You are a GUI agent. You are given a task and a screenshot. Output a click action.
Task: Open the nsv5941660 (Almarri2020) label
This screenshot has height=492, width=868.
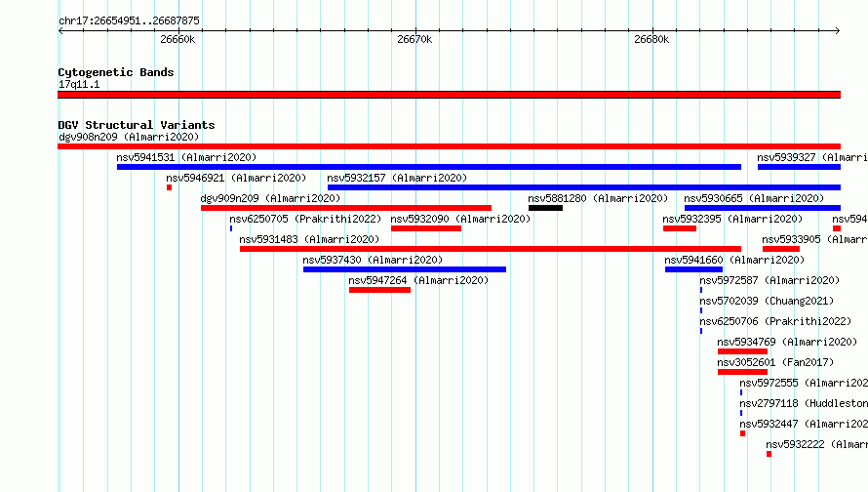click(734, 260)
